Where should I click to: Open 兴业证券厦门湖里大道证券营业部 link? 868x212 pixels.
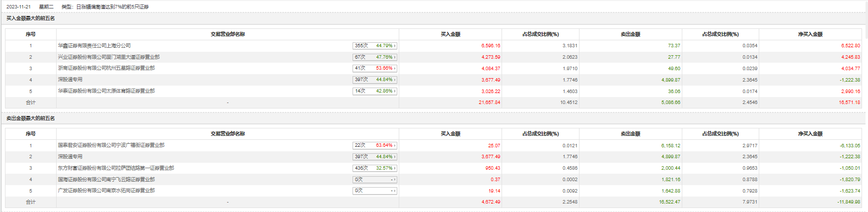tap(109, 57)
